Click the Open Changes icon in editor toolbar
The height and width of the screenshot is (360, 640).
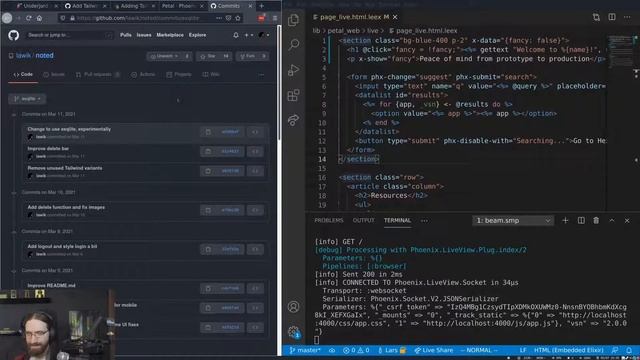[x=596, y=17]
